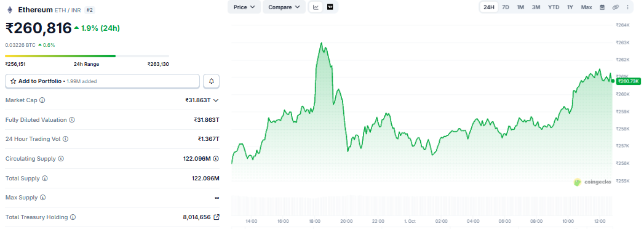The image size is (644, 229).
Task: Click the ₹263K y-axis label
Action: point(622,42)
